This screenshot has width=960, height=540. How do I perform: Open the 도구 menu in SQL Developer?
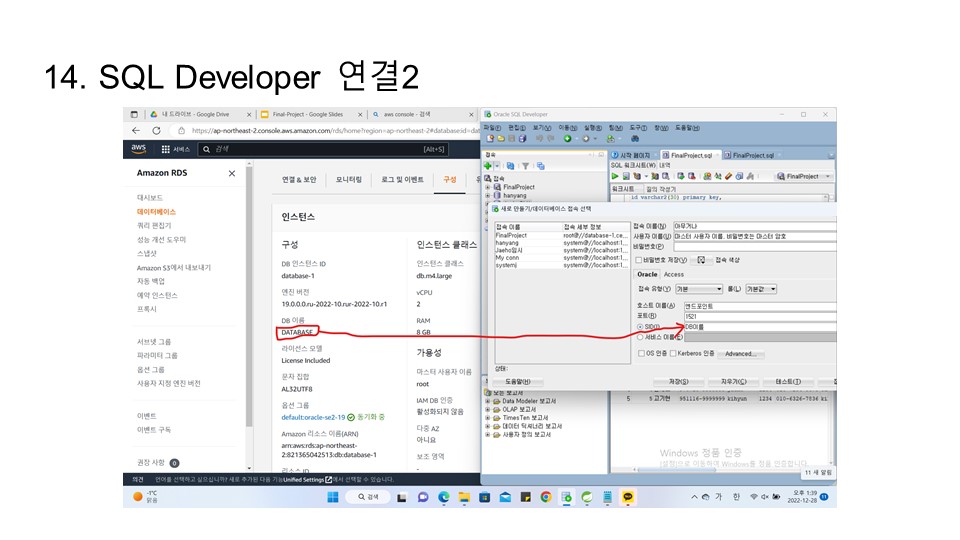pyautogui.click(x=638, y=128)
